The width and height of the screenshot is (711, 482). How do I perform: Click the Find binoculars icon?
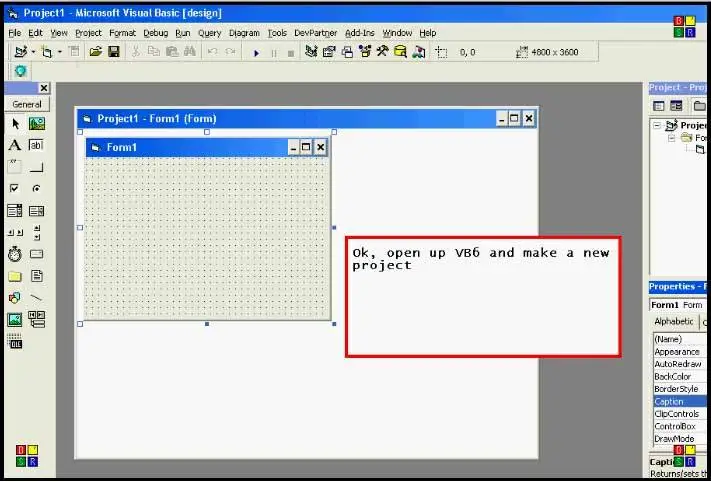coord(190,52)
